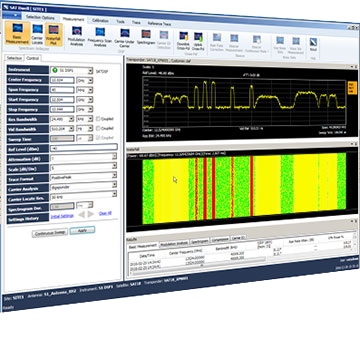Expand the Carrier Locate Res. dropdown
The height and width of the screenshot is (360, 360).
tap(114, 193)
